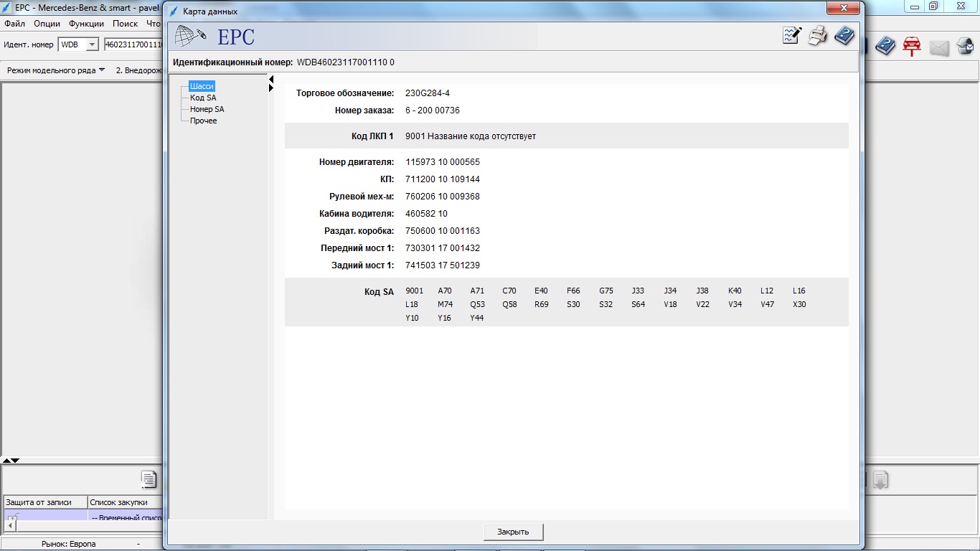Click the Закрыть button
This screenshot has width=980, height=551.
514,532
